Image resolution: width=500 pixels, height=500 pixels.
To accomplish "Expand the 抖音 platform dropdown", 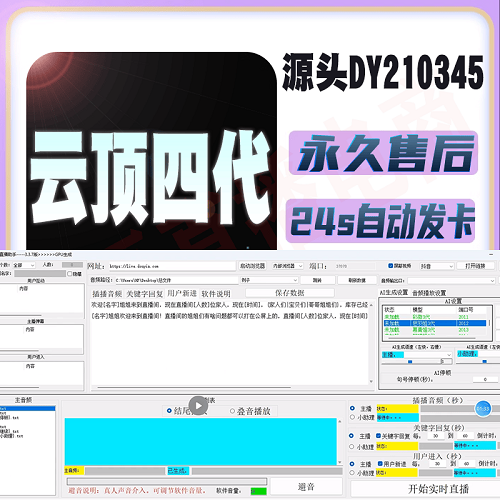I will coord(437,266).
